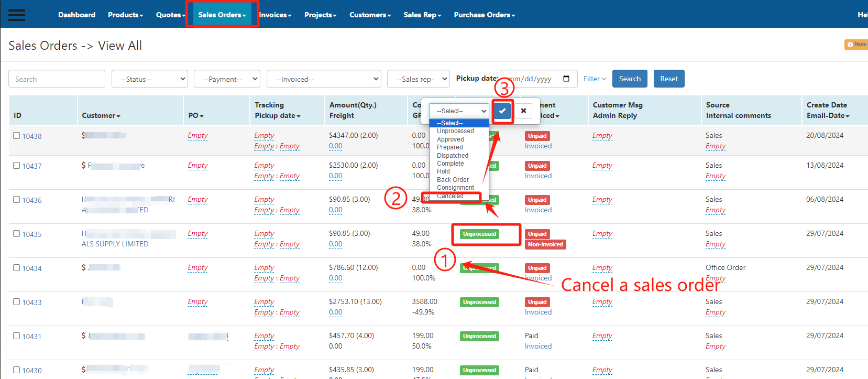Open the hamburger sidebar menu
The height and width of the screenshot is (379, 868).
coord(17,15)
